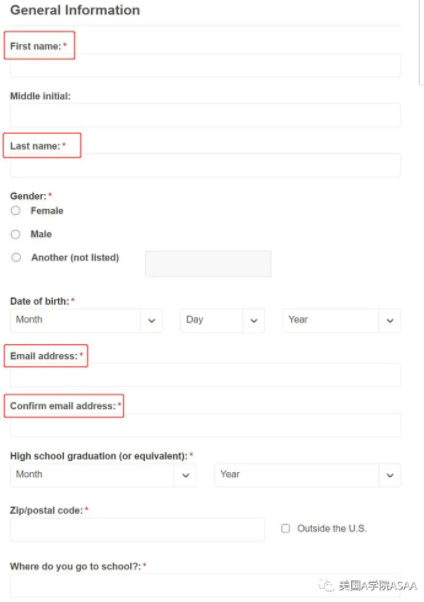The image size is (424, 602).
Task: Choose Another (not listed) gender
Action: [x=16, y=257]
